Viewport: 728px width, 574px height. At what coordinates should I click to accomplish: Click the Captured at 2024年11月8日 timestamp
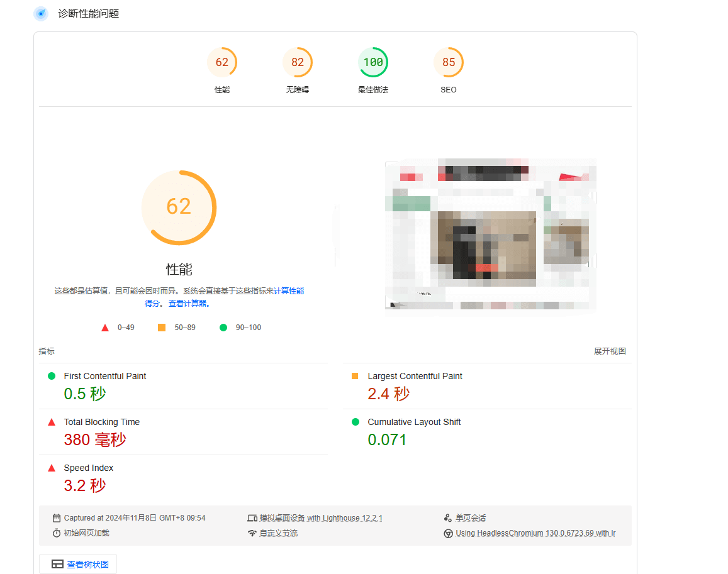[135, 518]
